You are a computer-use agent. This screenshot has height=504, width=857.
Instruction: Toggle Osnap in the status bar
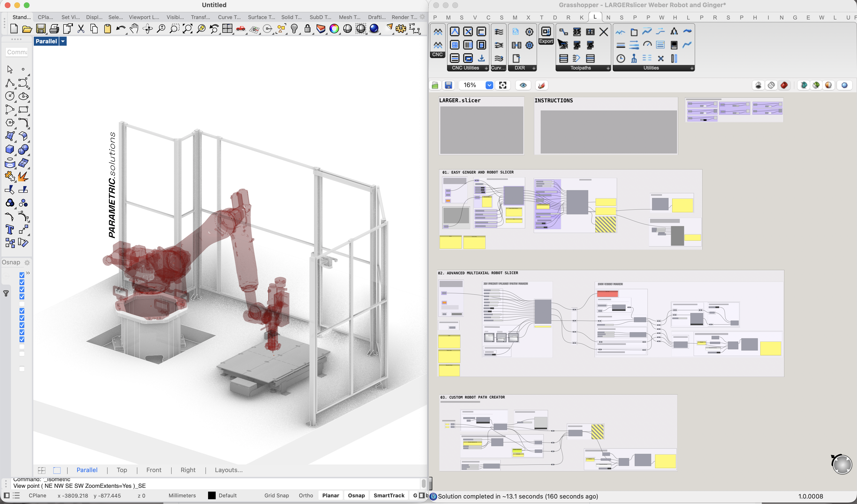356,495
